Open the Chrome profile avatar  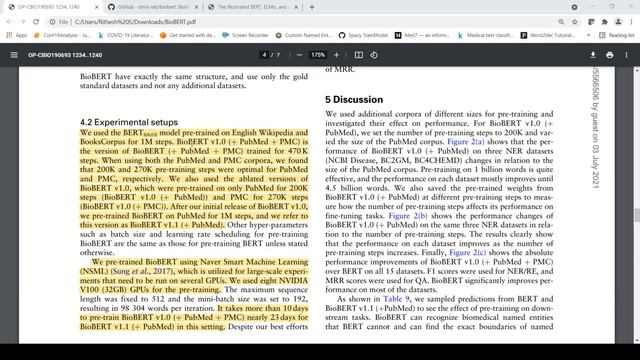(x=618, y=22)
